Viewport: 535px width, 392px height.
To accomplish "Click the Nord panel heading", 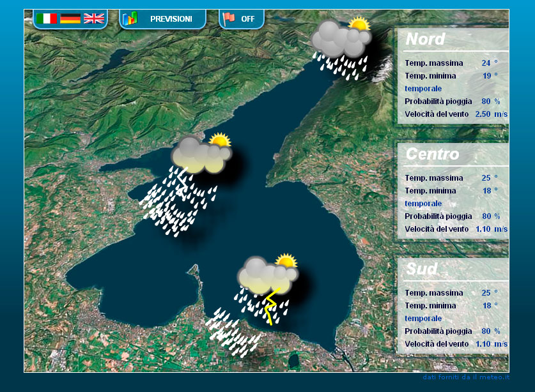I will (x=426, y=39).
